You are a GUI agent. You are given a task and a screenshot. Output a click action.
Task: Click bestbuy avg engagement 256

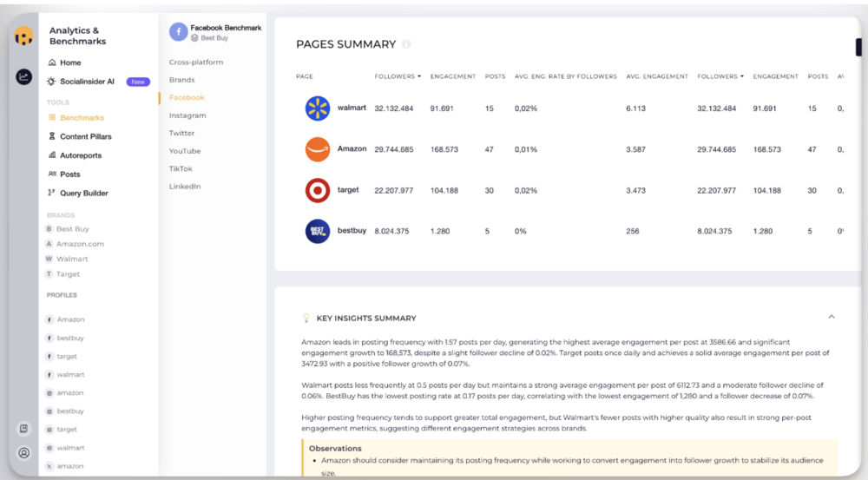tap(633, 232)
